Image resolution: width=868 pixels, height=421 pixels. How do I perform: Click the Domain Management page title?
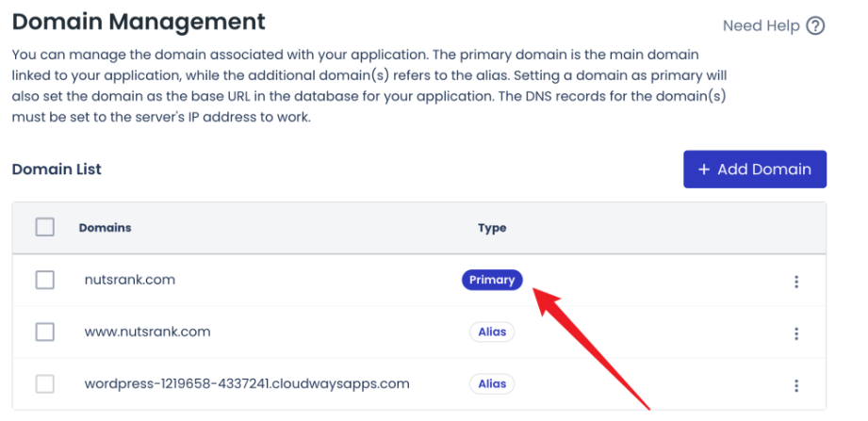[x=139, y=21]
